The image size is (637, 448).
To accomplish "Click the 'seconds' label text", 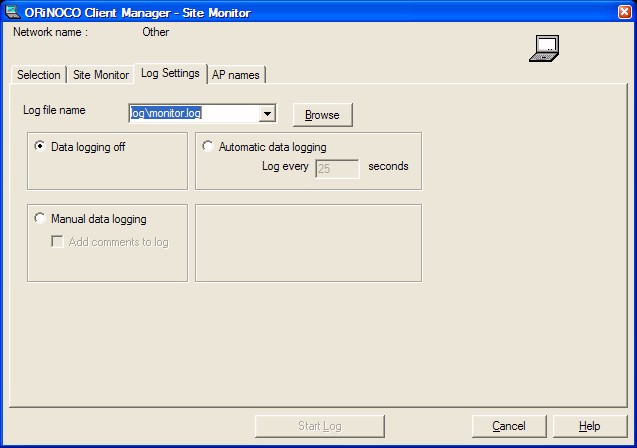I will point(388,166).
